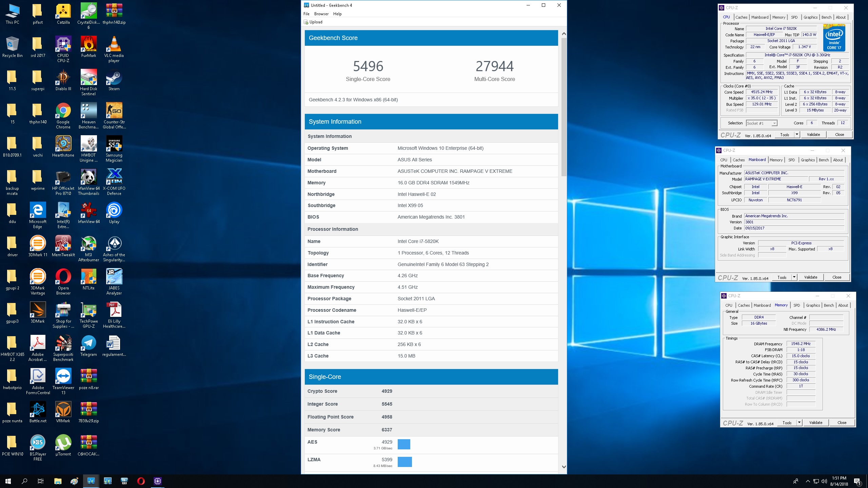Select the CPUID CPU-Z desktop icon
This screenshot has height=488, width=868.
63,49
